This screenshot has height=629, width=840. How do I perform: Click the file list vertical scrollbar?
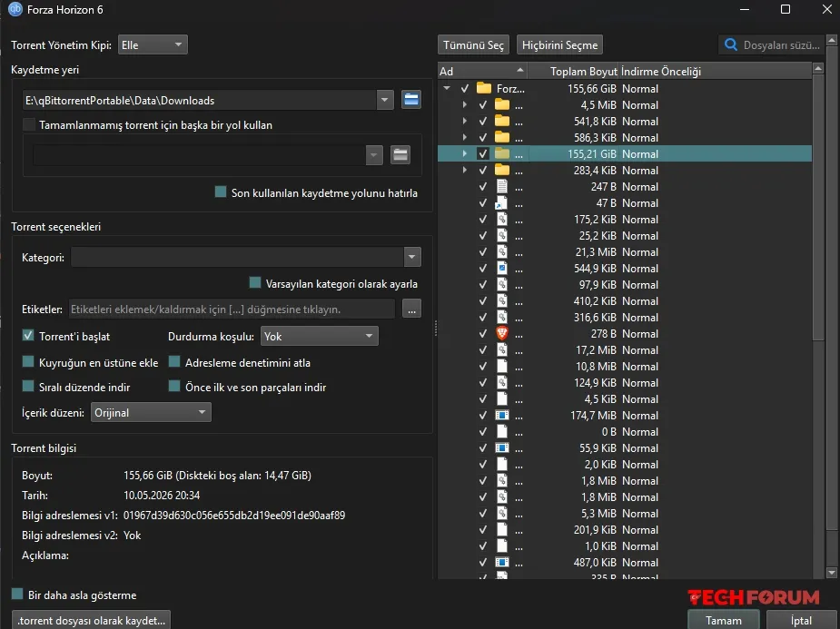tap(818, 321)
